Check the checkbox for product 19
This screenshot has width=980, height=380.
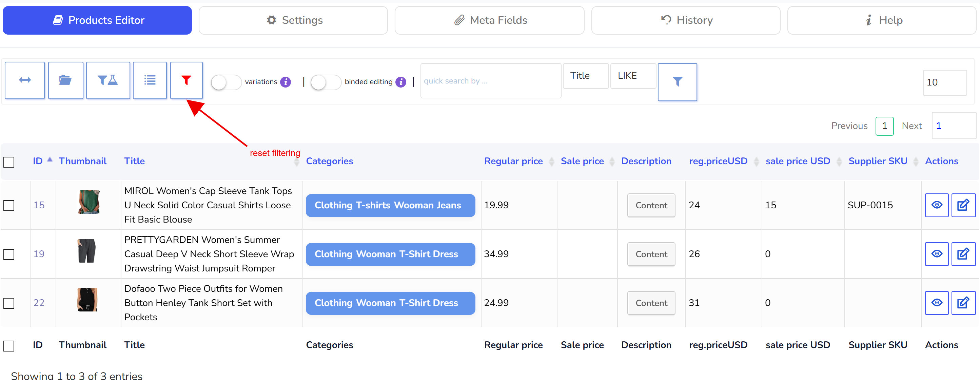(9, 254)
